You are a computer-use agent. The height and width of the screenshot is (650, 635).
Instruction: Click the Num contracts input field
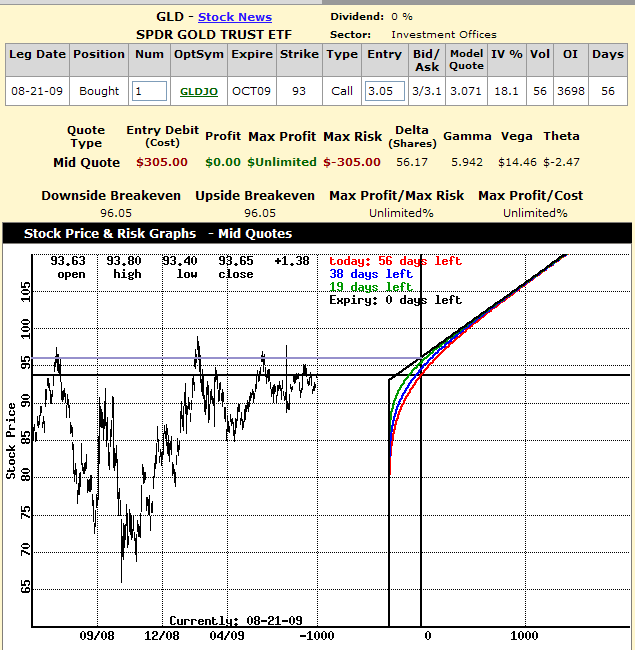(x=149, y=91)
